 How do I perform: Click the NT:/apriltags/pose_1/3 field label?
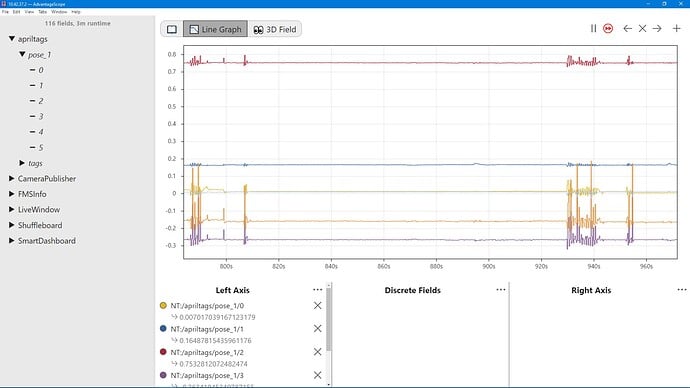pyautogui.click(x=207, y=376)
